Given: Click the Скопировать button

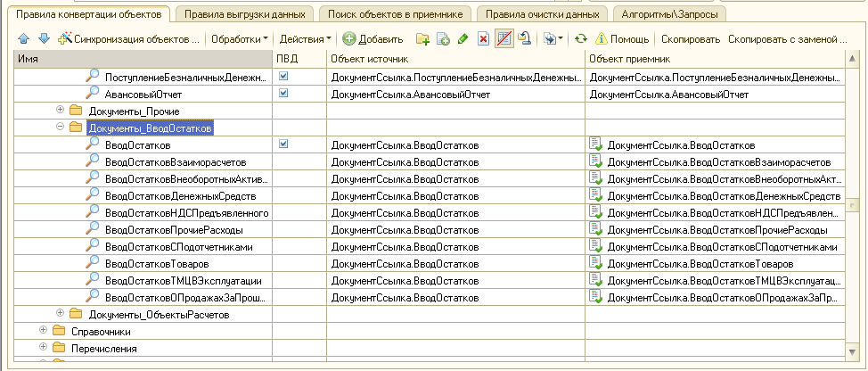Looking at the screenshot, I should (x=691, y=39).
